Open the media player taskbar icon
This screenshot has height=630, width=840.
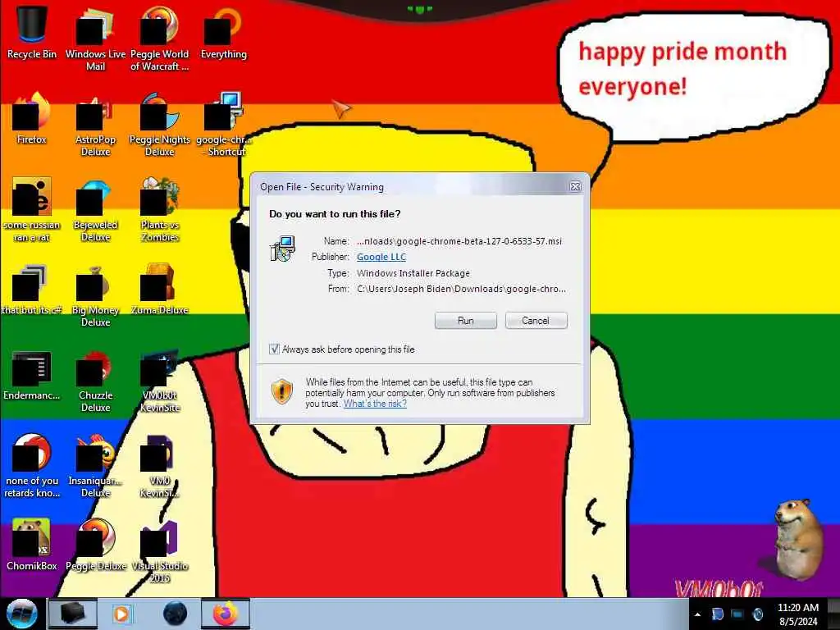click(121, 614)
